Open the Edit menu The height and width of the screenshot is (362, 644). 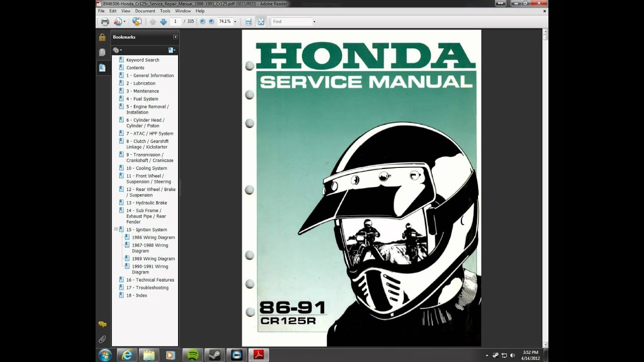point(113,11)
